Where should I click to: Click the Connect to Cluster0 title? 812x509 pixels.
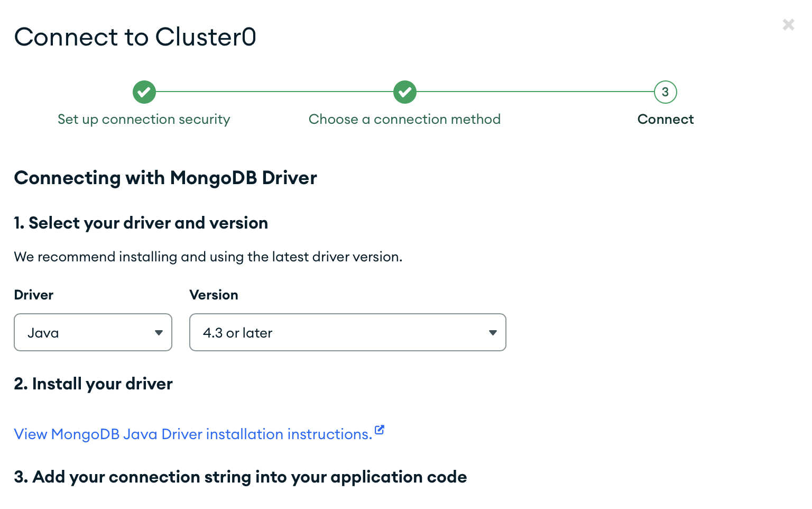135,37
